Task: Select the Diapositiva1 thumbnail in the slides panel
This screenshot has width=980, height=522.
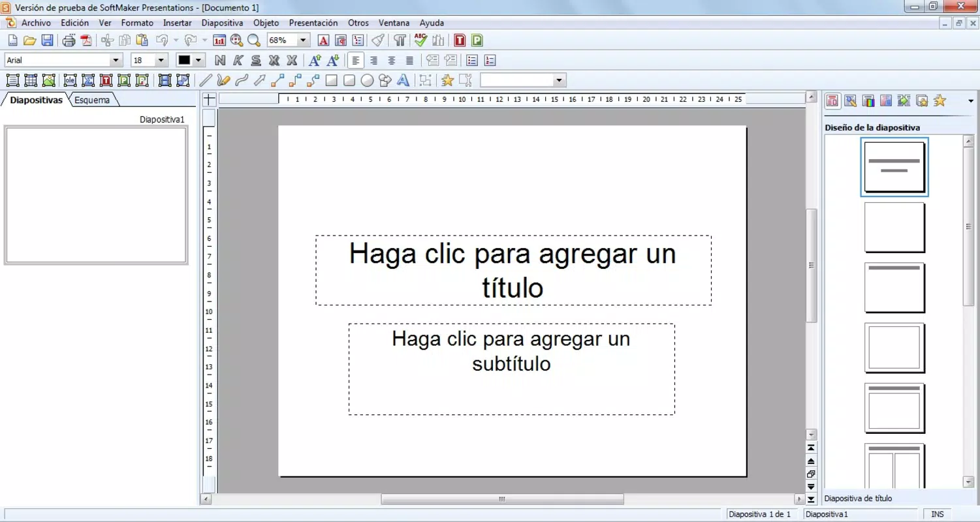Action: (96, 196)
